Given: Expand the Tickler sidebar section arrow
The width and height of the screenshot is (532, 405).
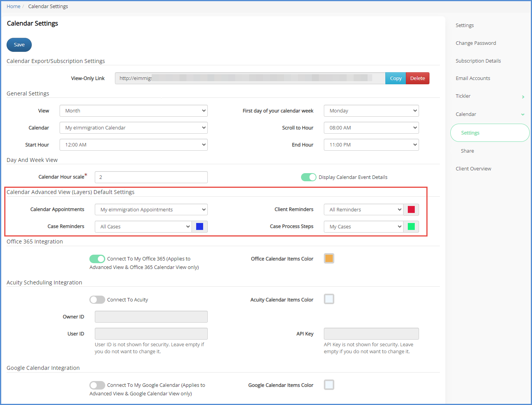Looking at the screenshot, I should coord(523,97).
